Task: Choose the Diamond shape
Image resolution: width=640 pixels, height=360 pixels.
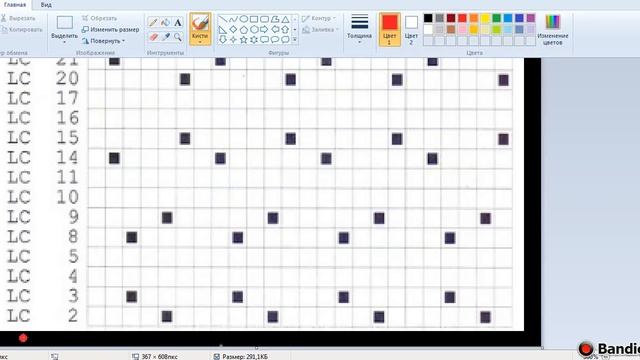Action: click(x=233, y=29)
